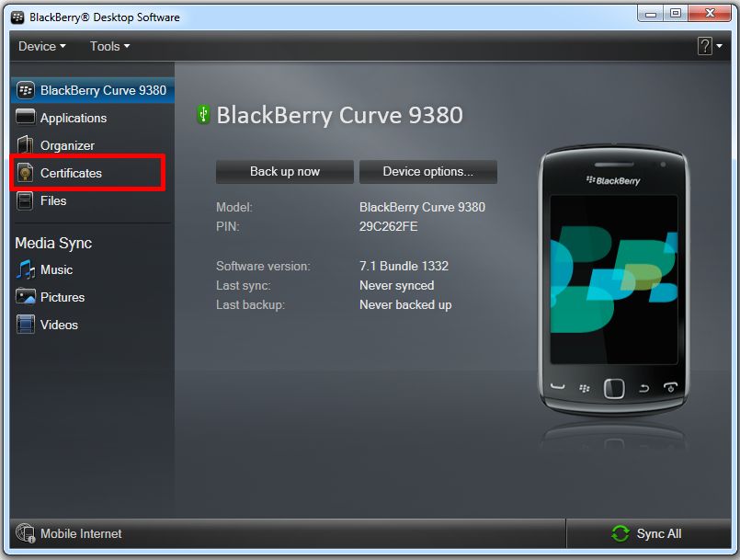Open Pictures media sync
This screenshot has width=740, height=560.
coord(63,297)
